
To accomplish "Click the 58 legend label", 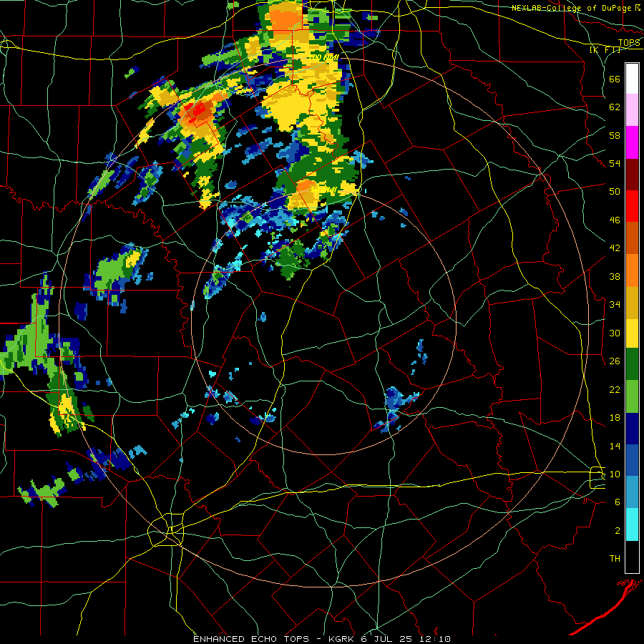I will click(615, 135).
